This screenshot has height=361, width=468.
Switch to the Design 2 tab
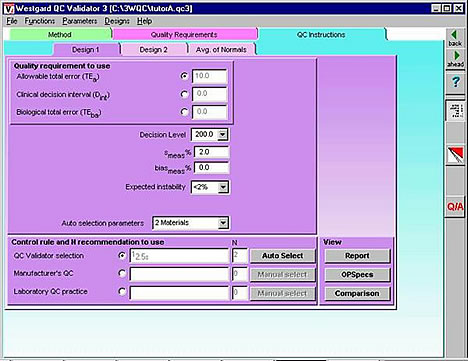[153, 50]
